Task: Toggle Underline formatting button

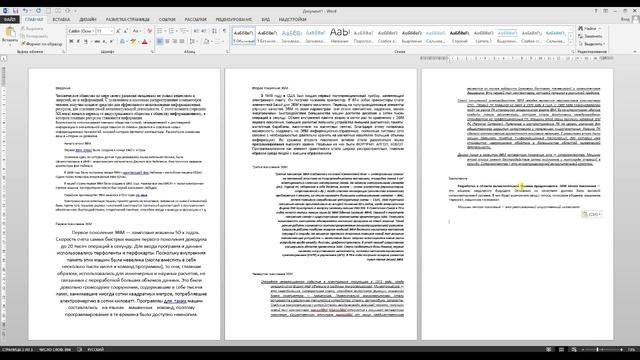Action: pyautogui.click(x=85, y=42)
